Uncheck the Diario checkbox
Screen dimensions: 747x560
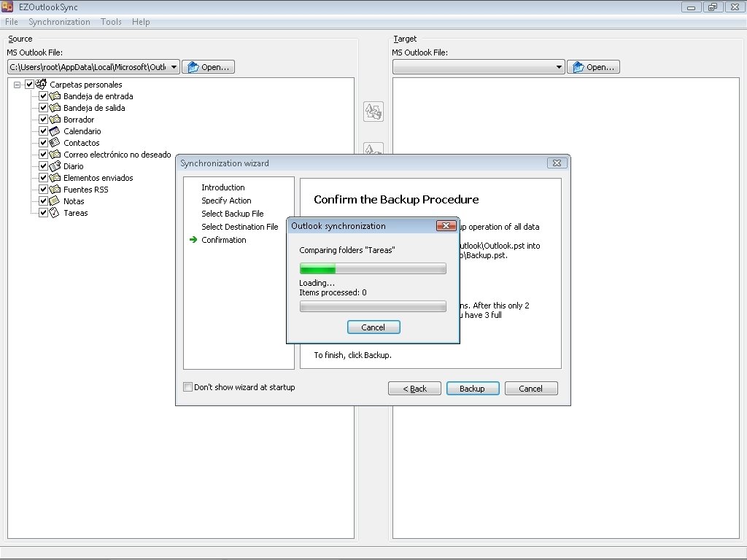(x=43, y=166)
